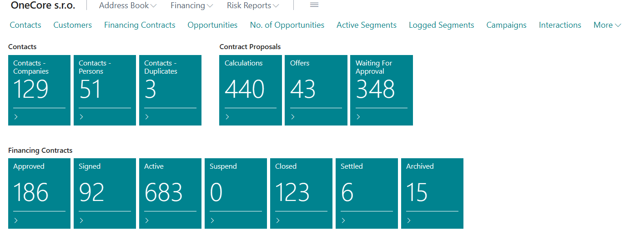Open the Offers tile showing 43
The width and height of the screenshot is (644, 246).
(x=316, y=89)
